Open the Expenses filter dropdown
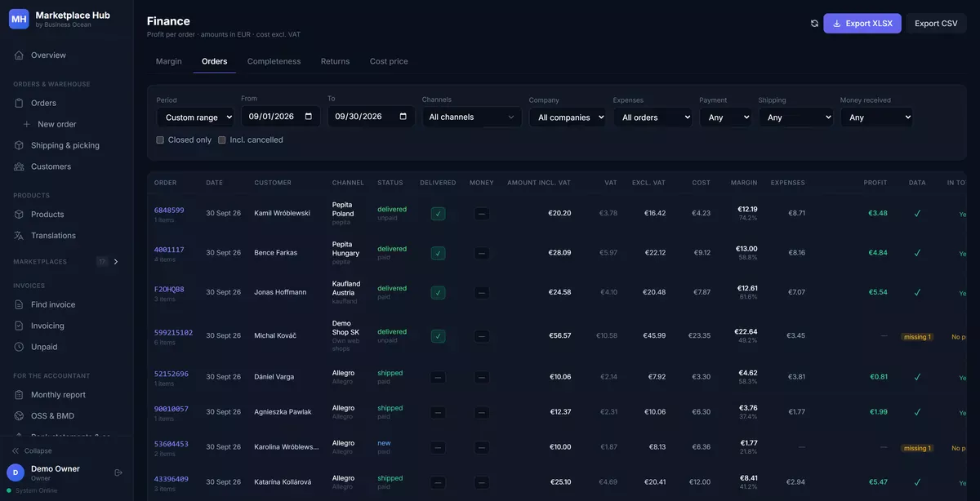Viewport: 980px width, 501px height. (653, 117)
